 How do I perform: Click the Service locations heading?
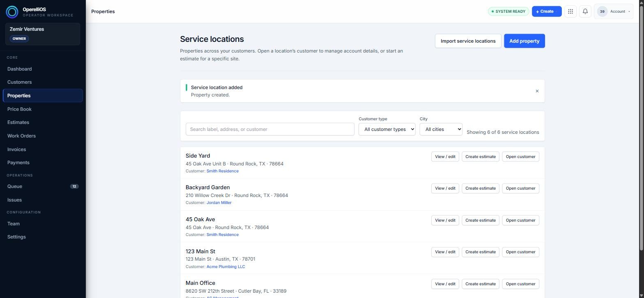click(x=212, y=39)
